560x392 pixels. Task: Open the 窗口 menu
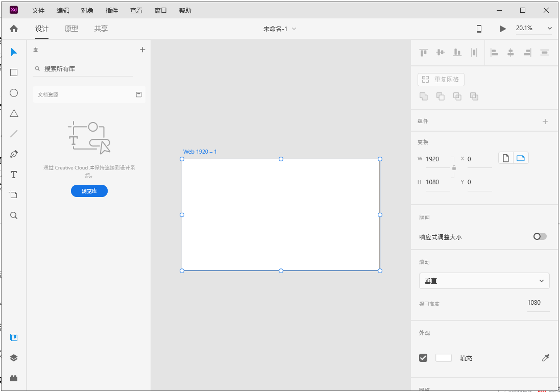[x=161, y=10]
